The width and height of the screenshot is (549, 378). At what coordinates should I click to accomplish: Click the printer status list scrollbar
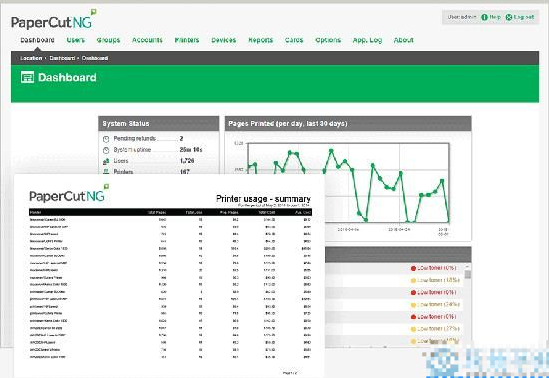[467, 304]
